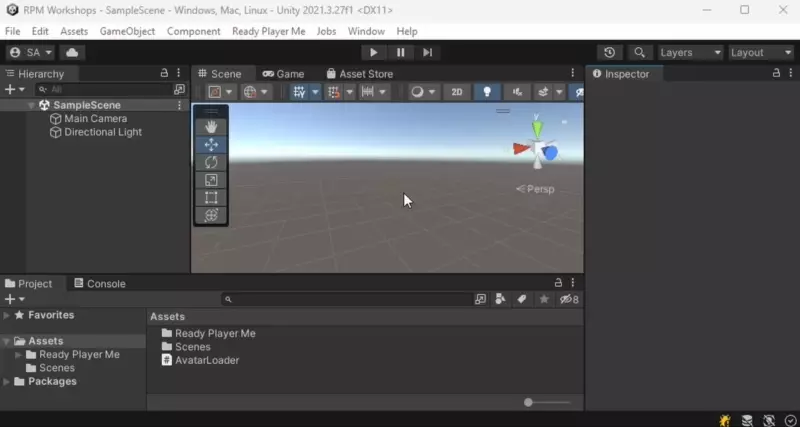Click the Project search field
Screen dimensions: 800x427
(x=345, y=299)
